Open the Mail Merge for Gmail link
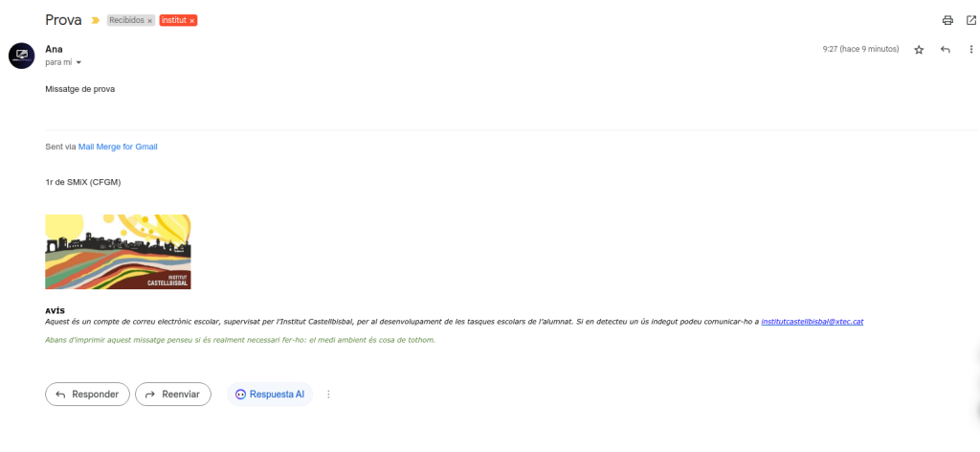This screenshot has width=980, height=452. coord(118,147)
